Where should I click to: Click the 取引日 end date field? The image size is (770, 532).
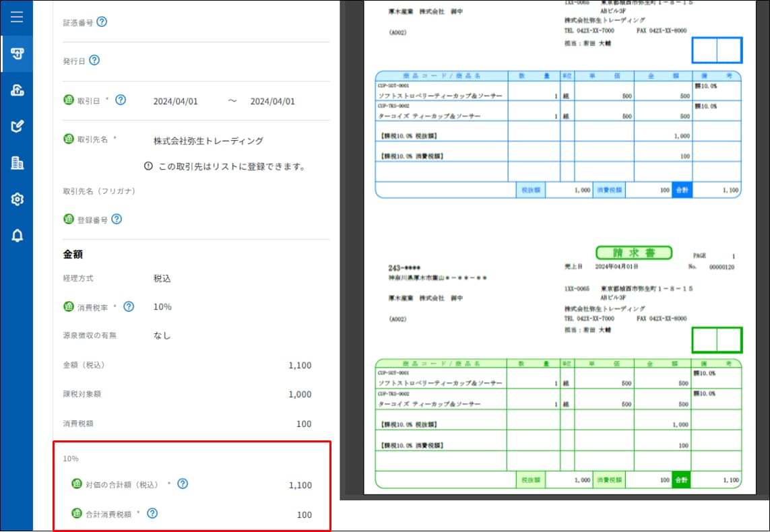[x=272, y=102]
